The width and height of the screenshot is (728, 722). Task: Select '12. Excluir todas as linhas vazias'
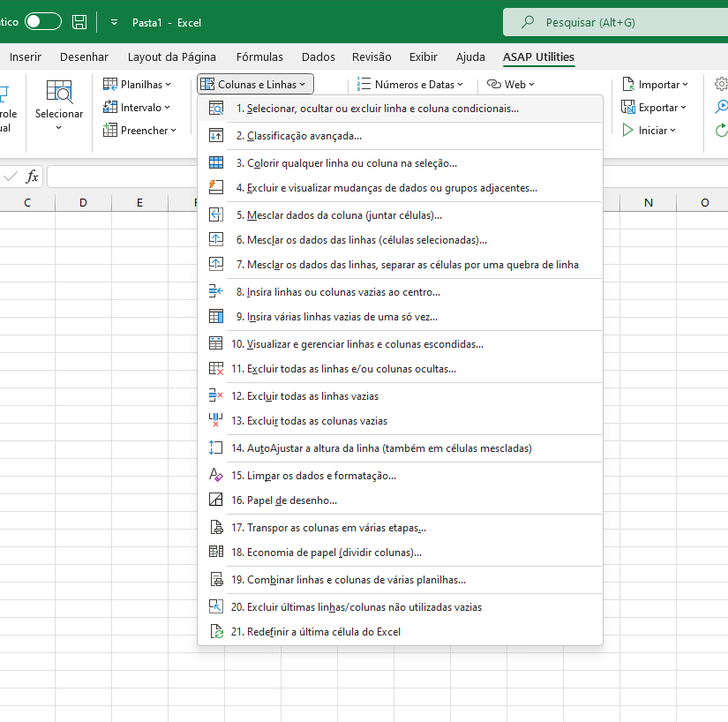[401, 395]
